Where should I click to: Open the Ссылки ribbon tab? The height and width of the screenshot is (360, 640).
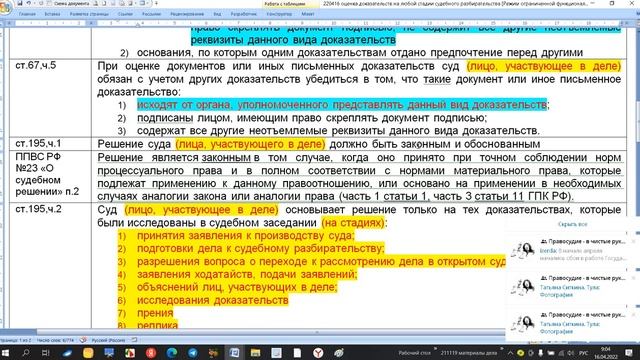click(x=125, y=14)
